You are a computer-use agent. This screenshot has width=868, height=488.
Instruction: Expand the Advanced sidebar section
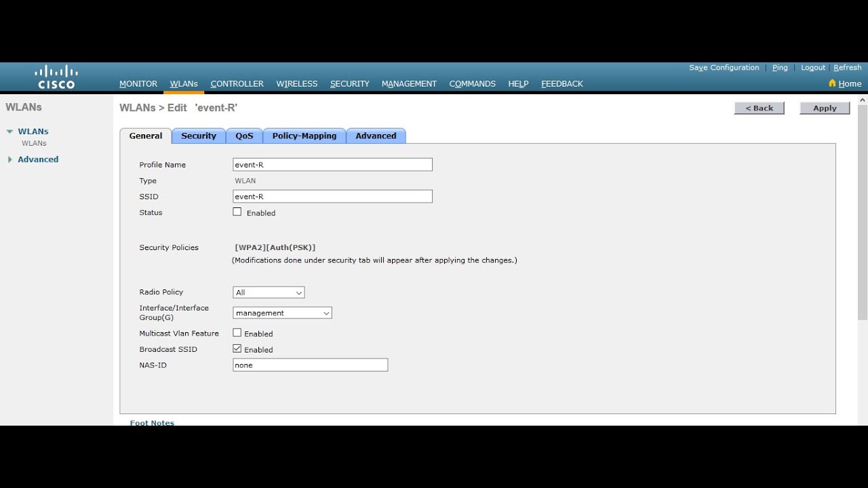click(10, 159)
